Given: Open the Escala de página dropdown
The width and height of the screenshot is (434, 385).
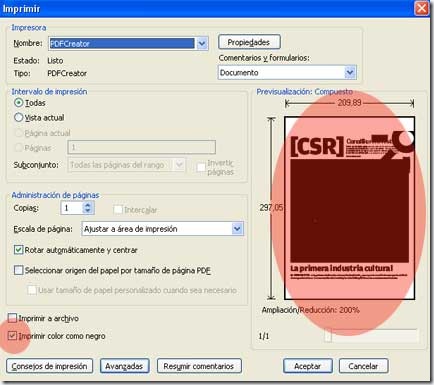Looking at the screenshot, I should [163, 229].
